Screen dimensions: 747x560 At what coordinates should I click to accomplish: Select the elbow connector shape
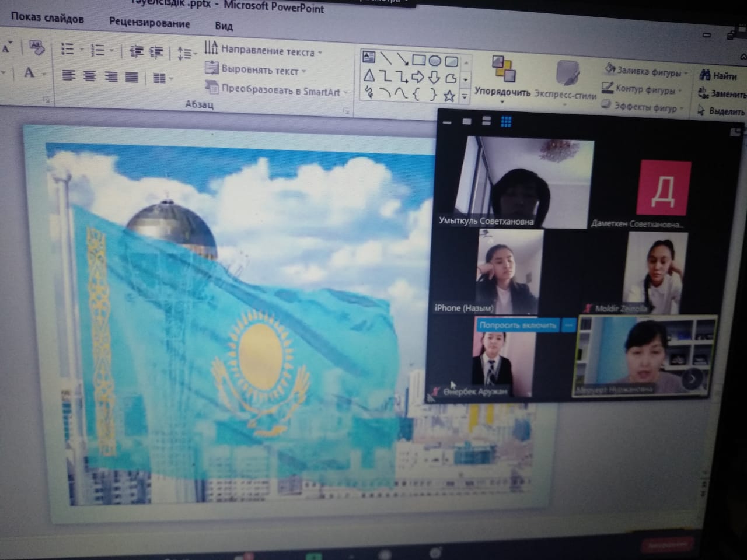[385, 75]
